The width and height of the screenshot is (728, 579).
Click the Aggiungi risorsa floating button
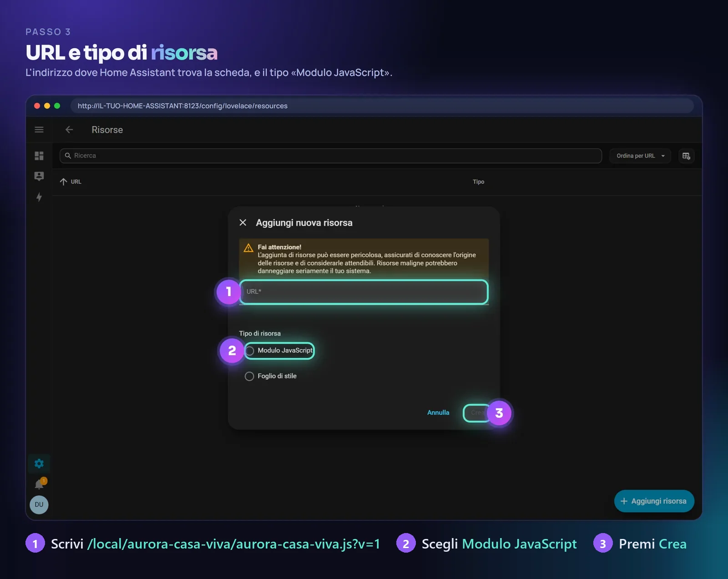(x=654, y=501)
